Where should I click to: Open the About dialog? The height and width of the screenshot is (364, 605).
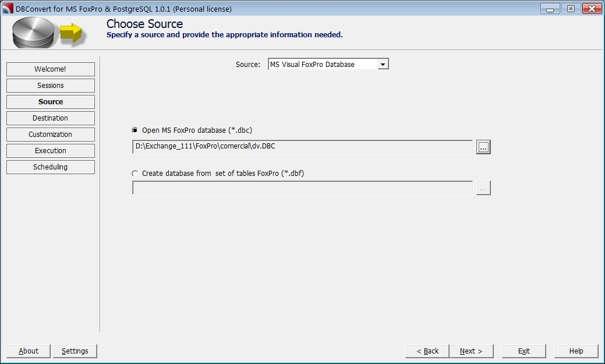pos(29,351)
